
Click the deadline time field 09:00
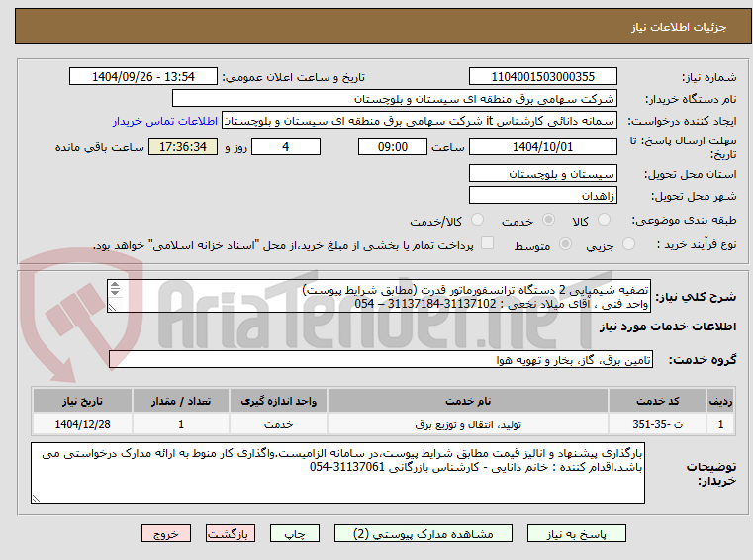point(393,147)
